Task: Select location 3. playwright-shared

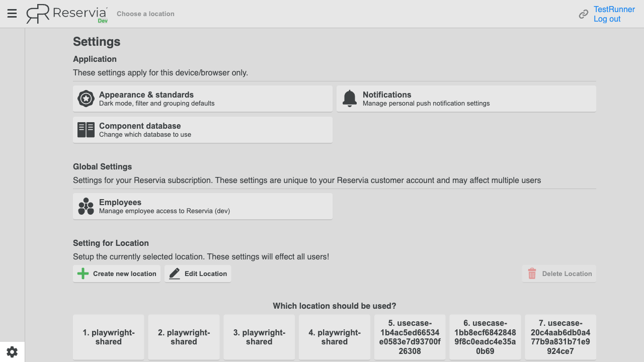Action: tap(259, 337)
